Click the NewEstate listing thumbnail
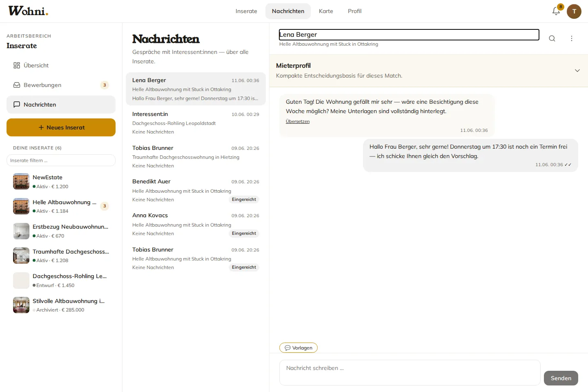 (21, 181)
